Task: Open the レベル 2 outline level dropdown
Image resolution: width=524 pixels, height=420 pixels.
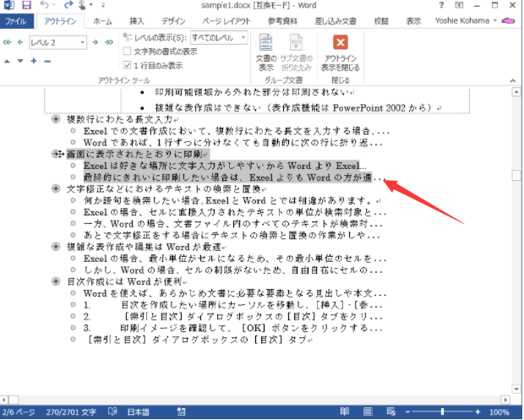Action: click(82, 42)
